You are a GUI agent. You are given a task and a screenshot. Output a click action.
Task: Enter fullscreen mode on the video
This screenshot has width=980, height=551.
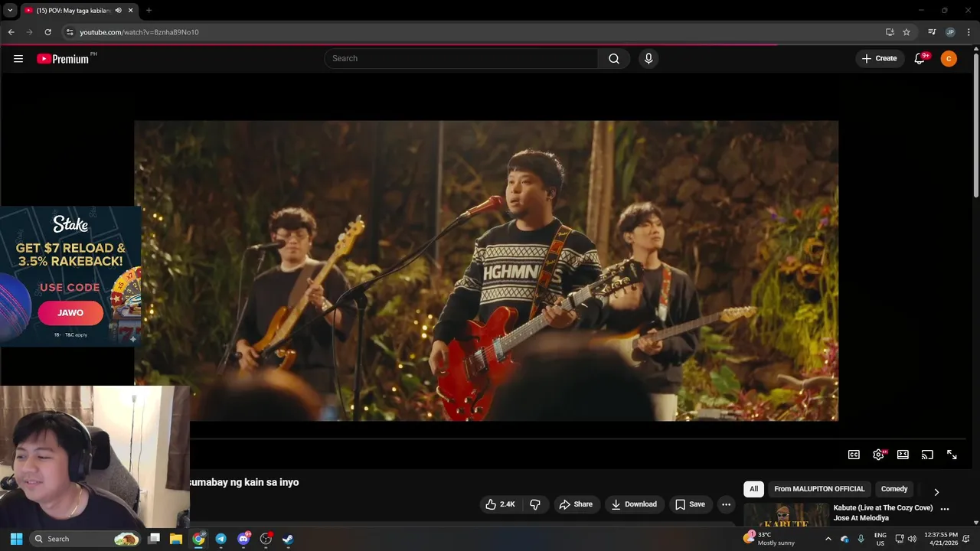point(952,455)
